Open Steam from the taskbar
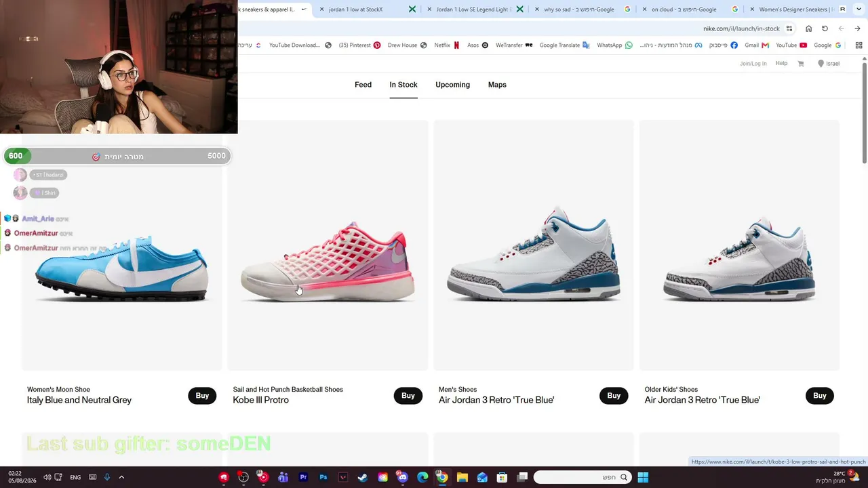This screenshot has height=488, width=868. point(363,477)
